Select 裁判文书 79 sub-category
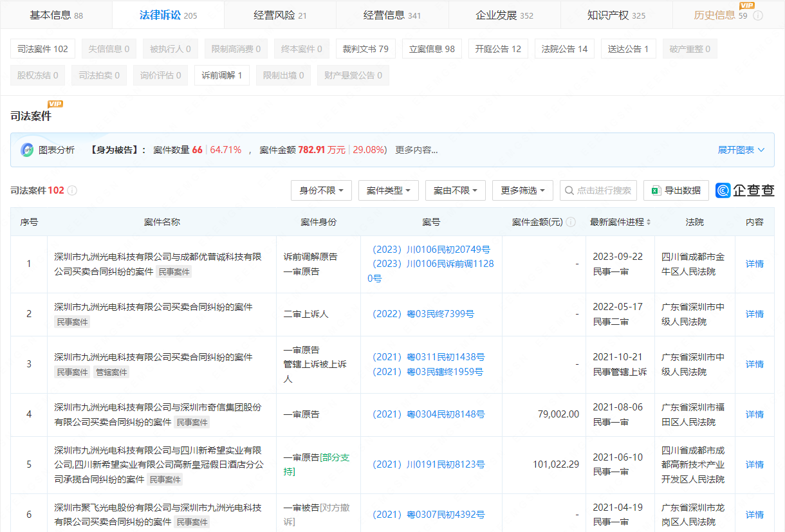Image resolution: width=785 pixels, height=532 pixels. (365, 49)
